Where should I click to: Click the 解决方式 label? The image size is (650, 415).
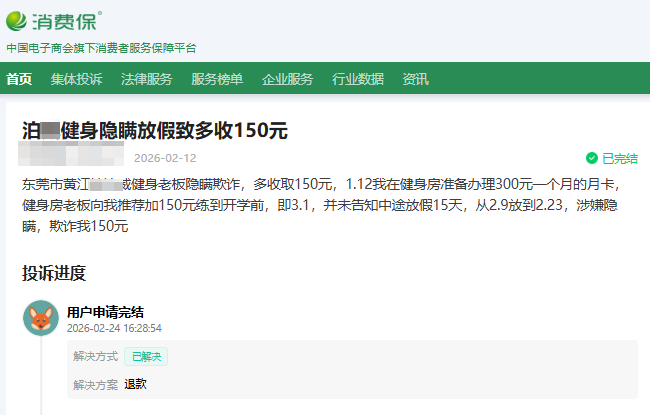(96, 356)
